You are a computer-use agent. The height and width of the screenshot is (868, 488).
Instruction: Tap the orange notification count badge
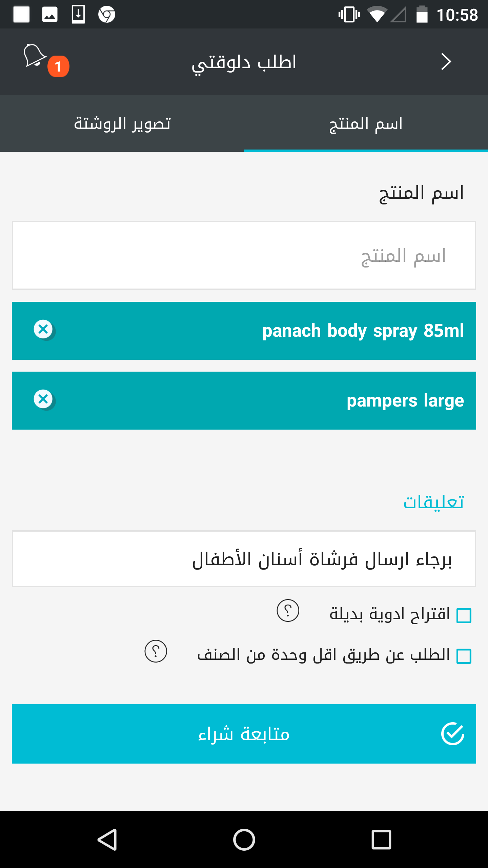click(58, 66)
